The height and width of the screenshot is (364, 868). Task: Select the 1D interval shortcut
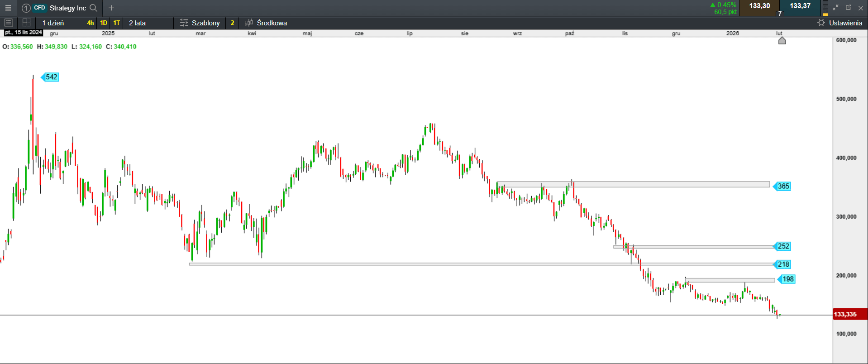tap(104, 23)
